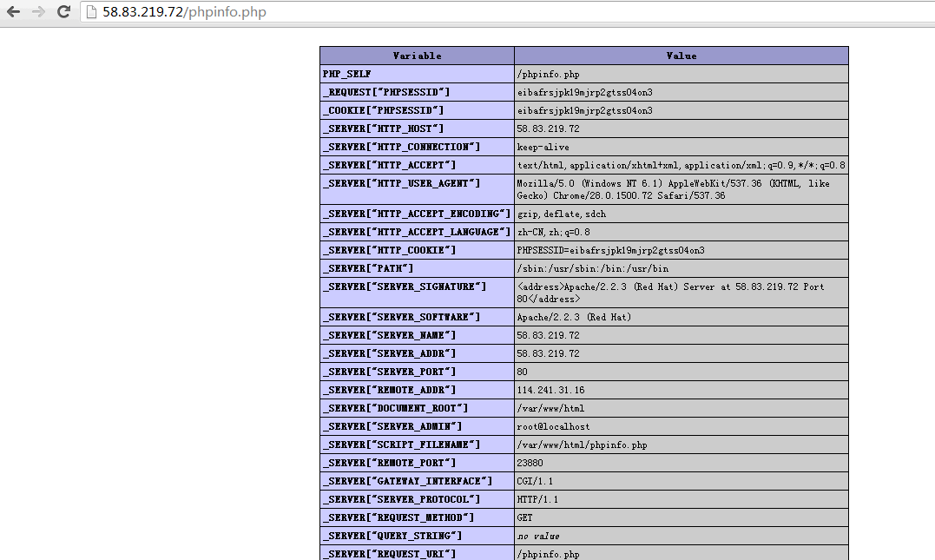The width and height of the screenshot is (935, 560).
Task: Go back with the browser back arrow
Action: (13, 11)
